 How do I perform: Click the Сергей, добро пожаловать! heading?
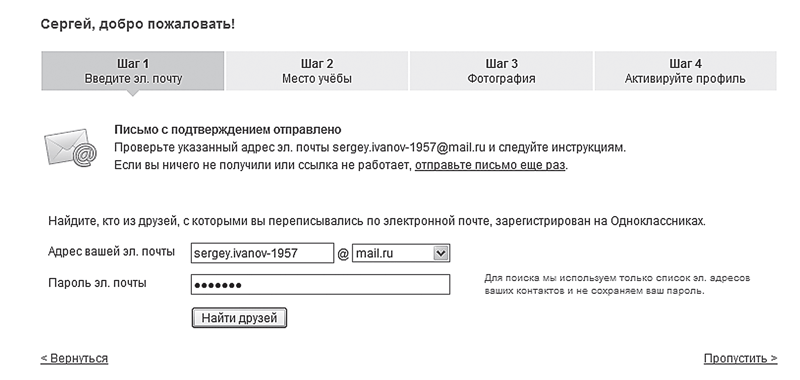[138, 24]
